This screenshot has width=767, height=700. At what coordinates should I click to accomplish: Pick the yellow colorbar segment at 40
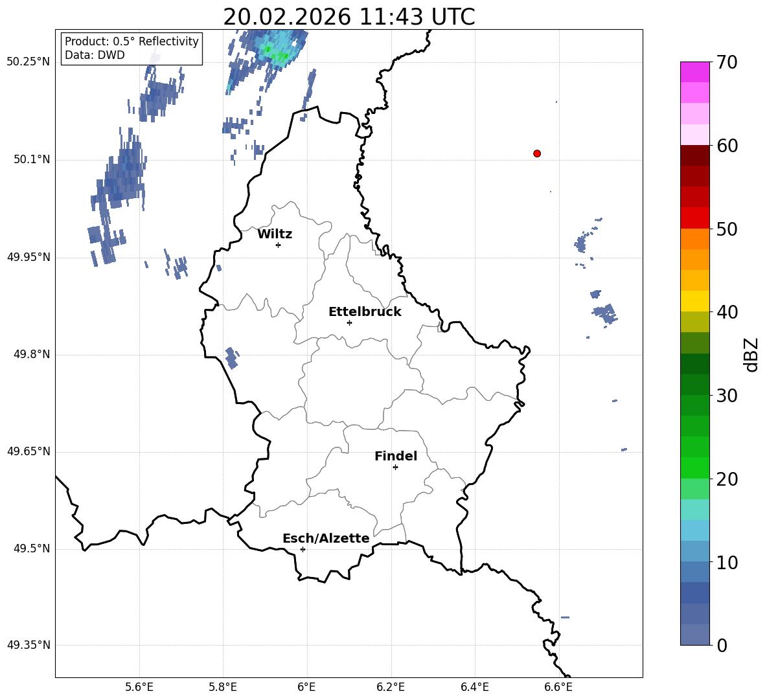point(695,301)
